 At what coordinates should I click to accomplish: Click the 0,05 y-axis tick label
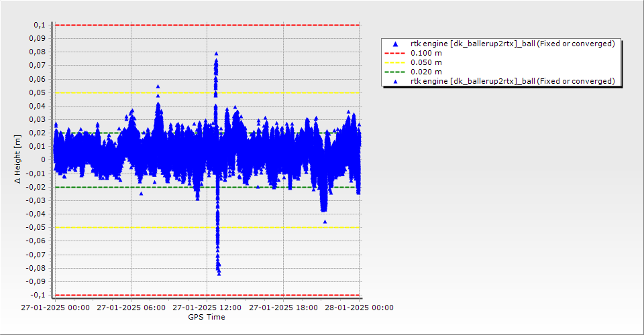[x=38, y=92]
